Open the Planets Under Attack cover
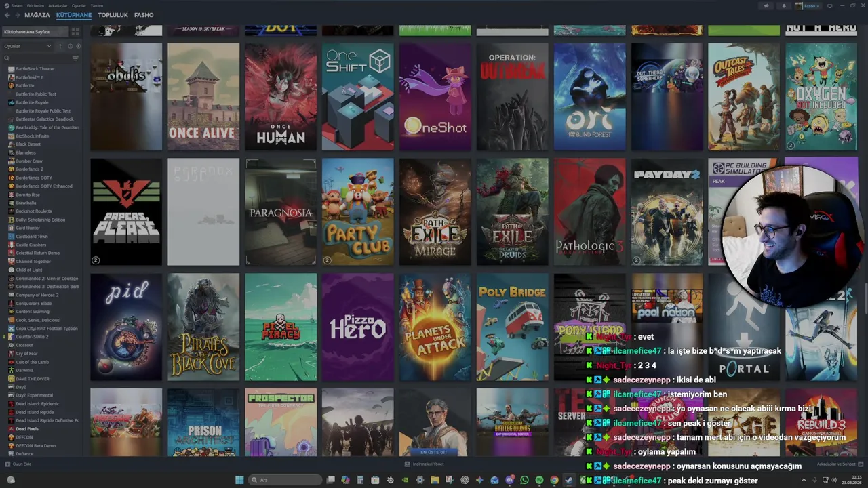 coord(435,327)
